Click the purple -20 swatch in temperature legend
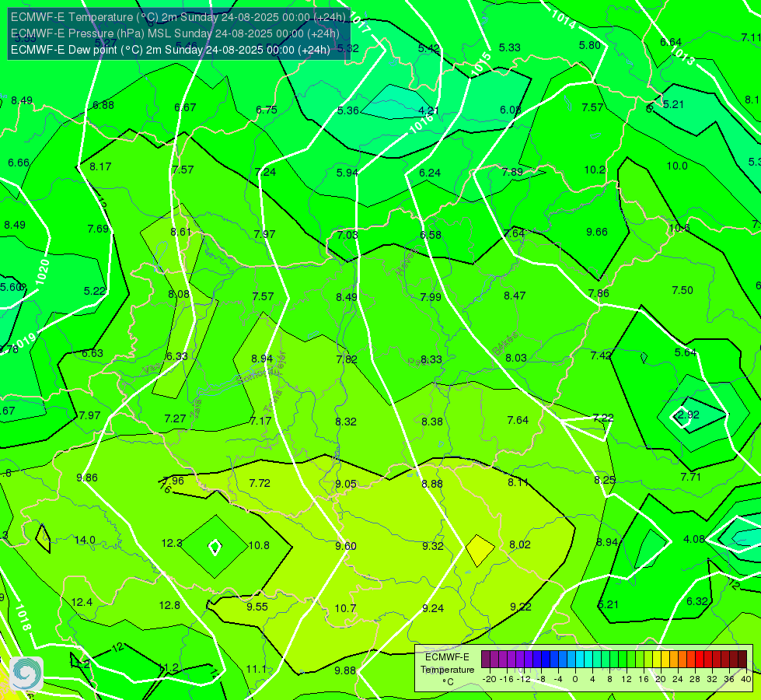Screen dimensions: 761x700 485,660
